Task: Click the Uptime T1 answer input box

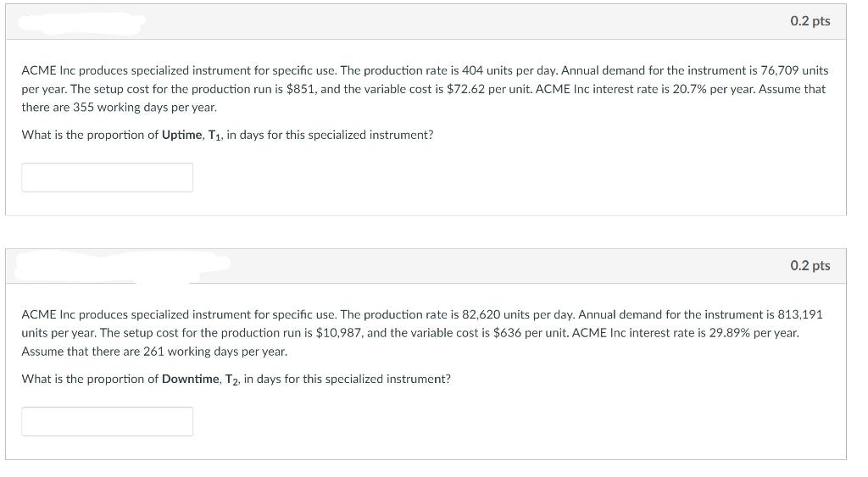Action: (108, 178)
